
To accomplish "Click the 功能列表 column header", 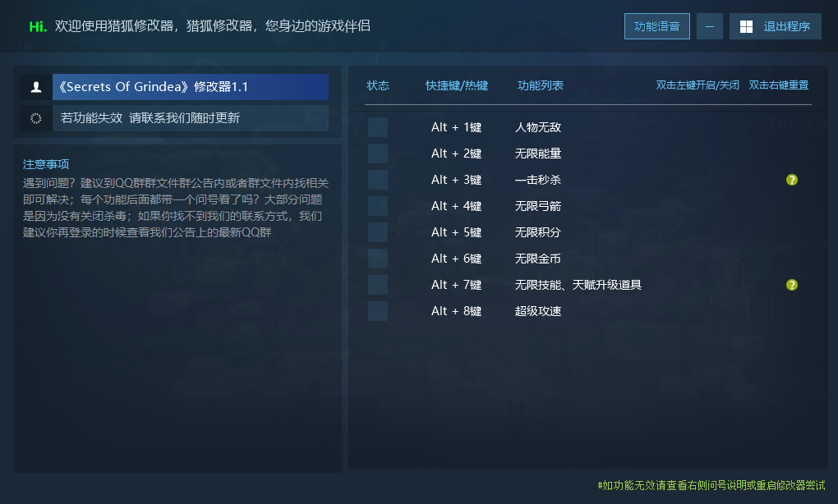I will pyautogui.click(x=541, y=85).
